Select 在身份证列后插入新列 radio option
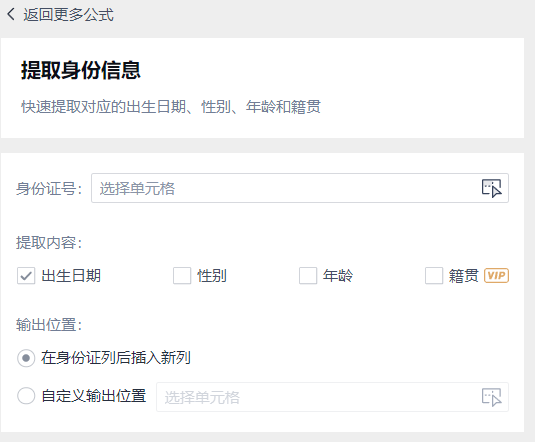 [x=26, y=358]
